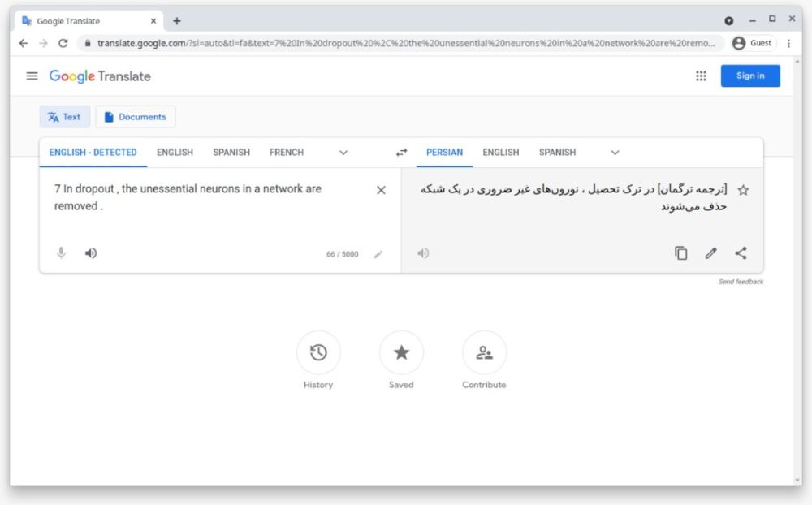Save the translation with the star
The image size is (812, 505).
point(743,190)
